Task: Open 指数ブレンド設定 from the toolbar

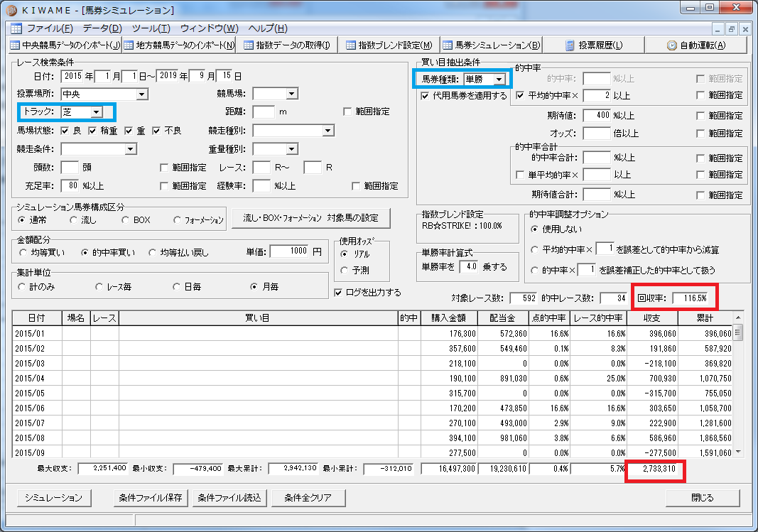Action: coord(389,45)
